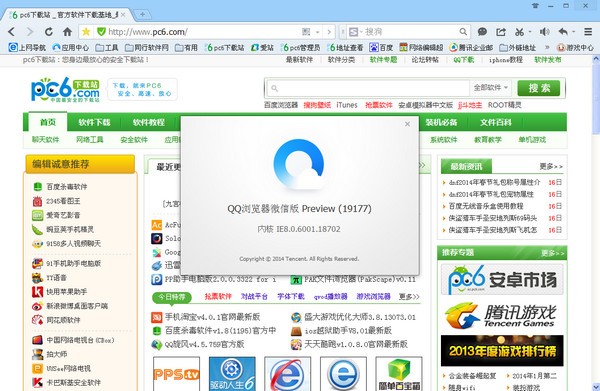Viewport: 600px width, 391px height.
Task: Open the 手机淘宝v4.0.1官网最新版 link
Action: [212, 317]
